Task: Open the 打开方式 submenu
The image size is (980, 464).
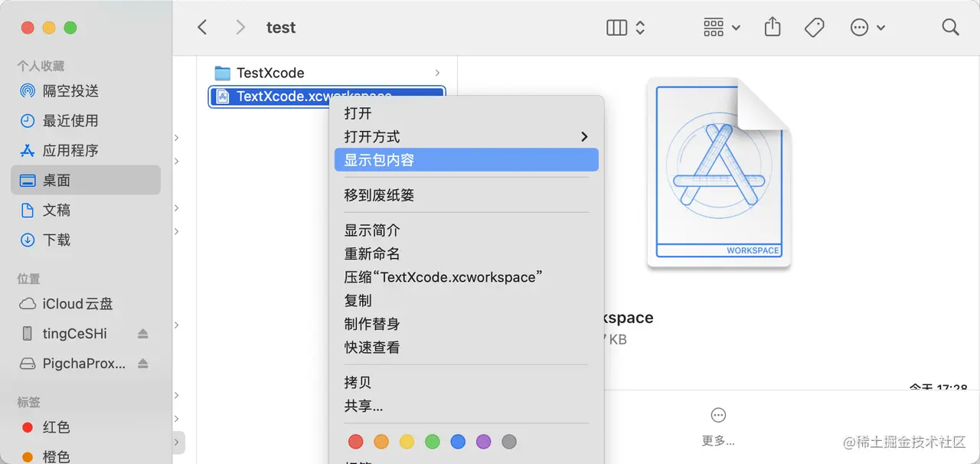Action: pos(466,137)
